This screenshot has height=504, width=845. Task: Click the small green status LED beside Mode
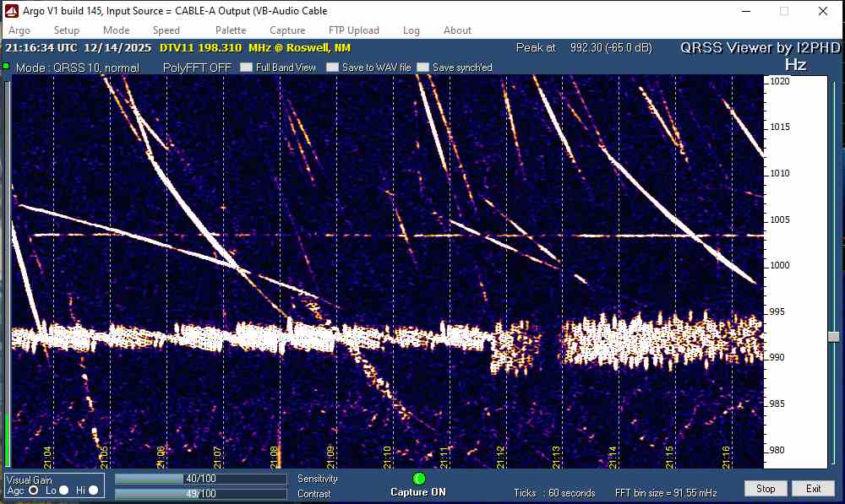tap(6, 67)
